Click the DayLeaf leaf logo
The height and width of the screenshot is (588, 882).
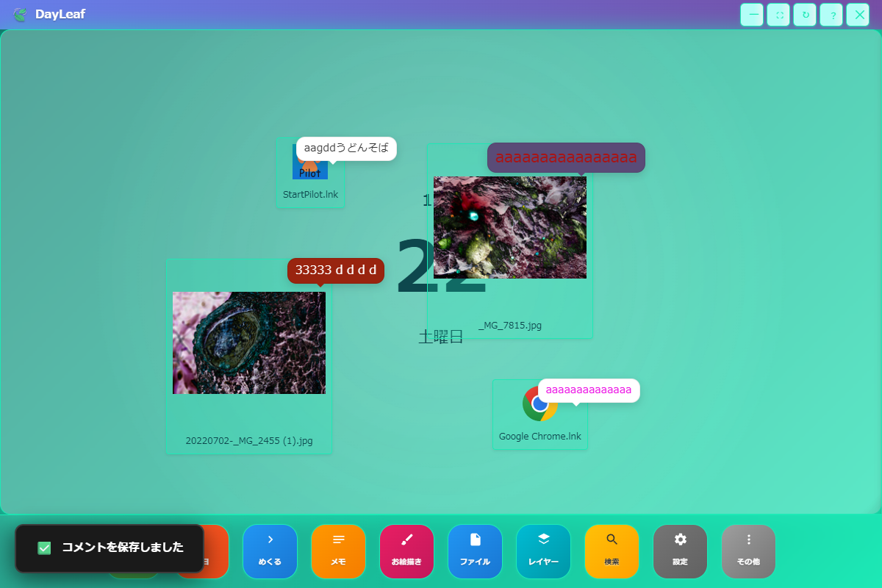click(20, 14)
